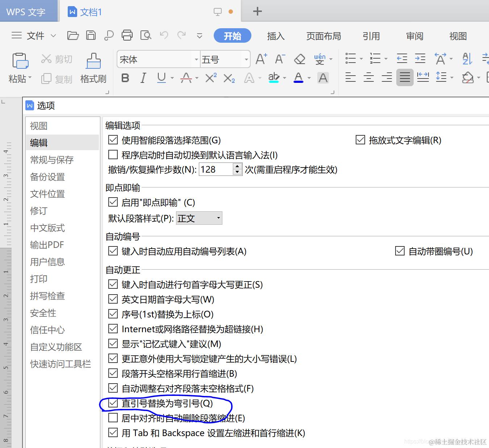Click the Save document icon
Screen dimensions: 489x448
tap(91, 35)
